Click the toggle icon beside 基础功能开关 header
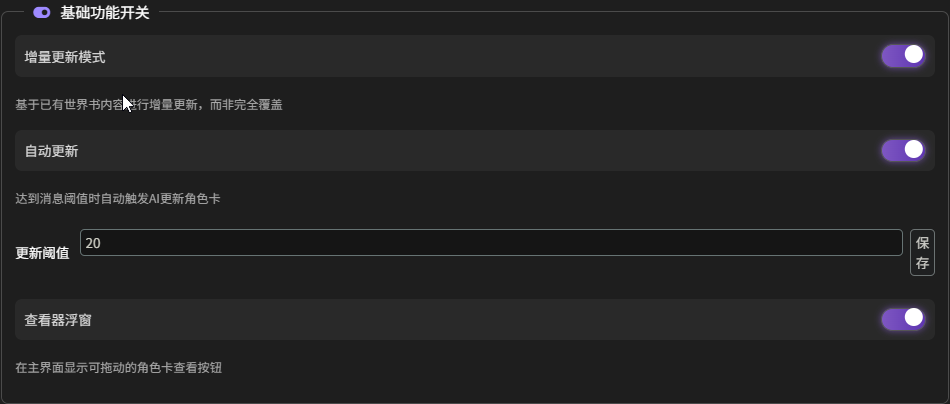Screen dimensions: 950x404 tap(42, 12)
